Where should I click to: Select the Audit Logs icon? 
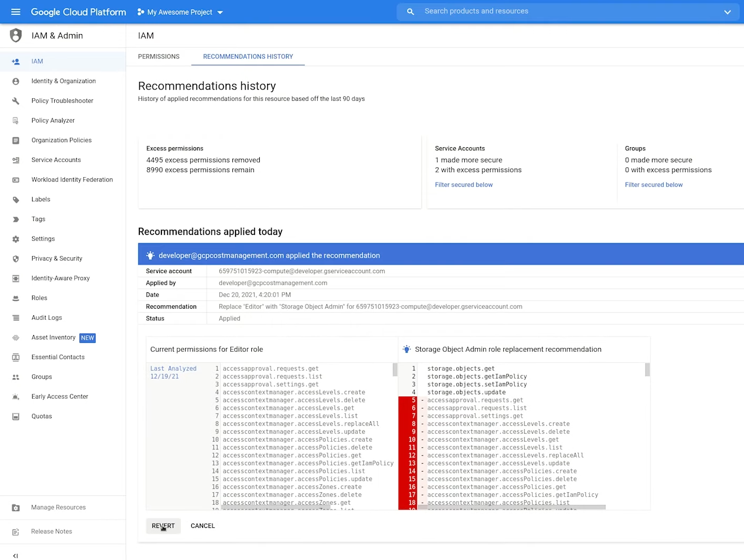(16, 318)
